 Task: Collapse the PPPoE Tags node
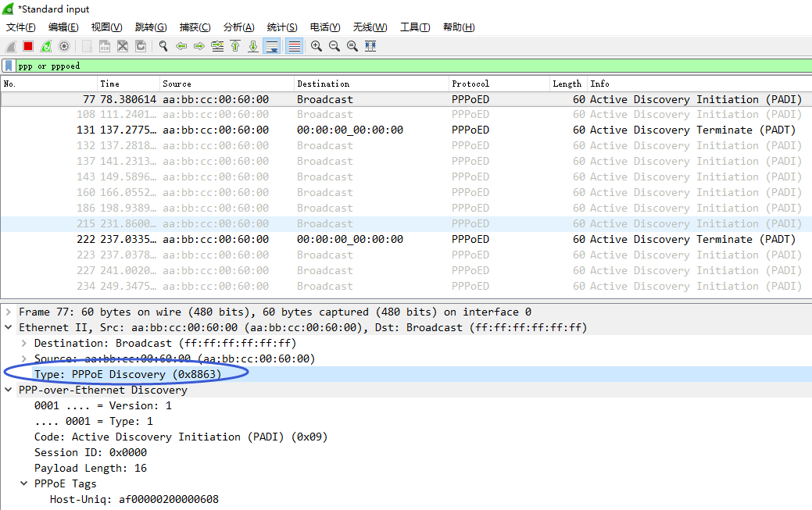click(24, 484)
